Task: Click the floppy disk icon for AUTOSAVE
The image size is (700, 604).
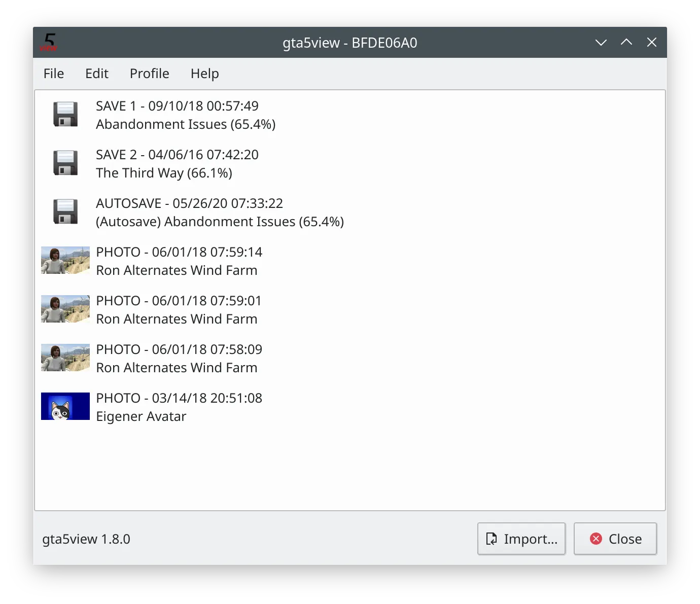Action: point(65,211)
